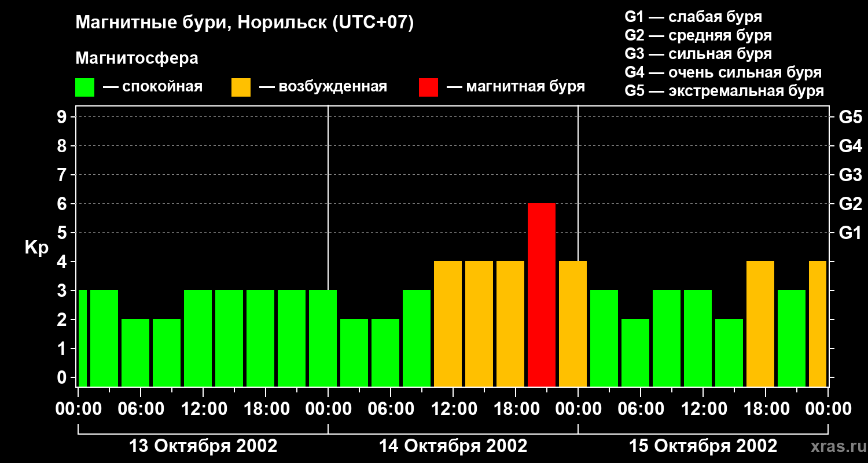Click 'G3 — сильная буря' legend line
Screen dimensions: 868x463
click(x=698, y=54)
